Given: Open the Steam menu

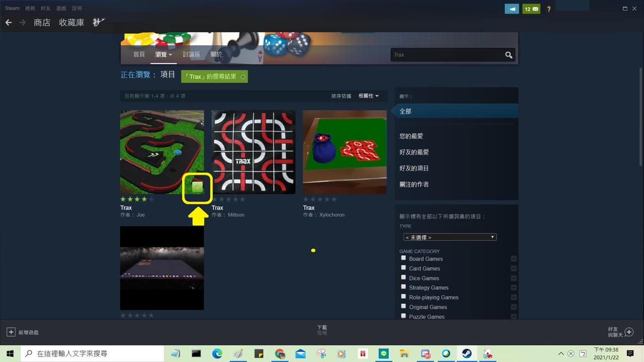Looking at the screenshot, I should [x=13, y=9].
